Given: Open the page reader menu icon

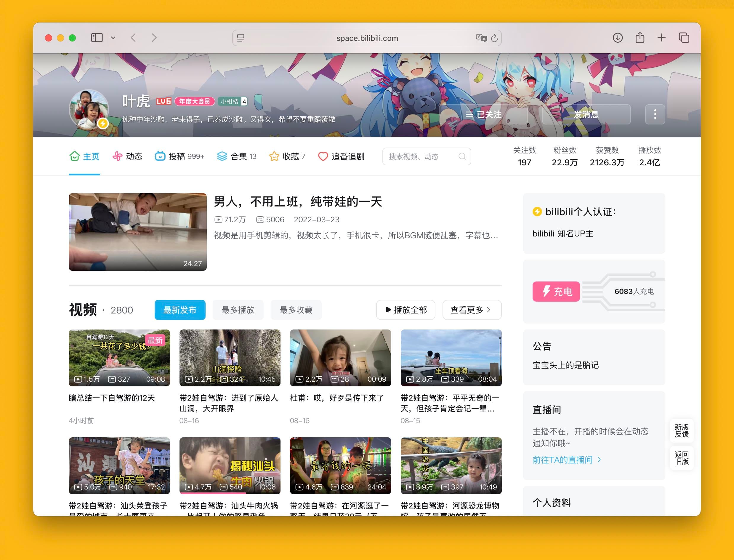Looking at the screenshot, I should tap(241, 38).
